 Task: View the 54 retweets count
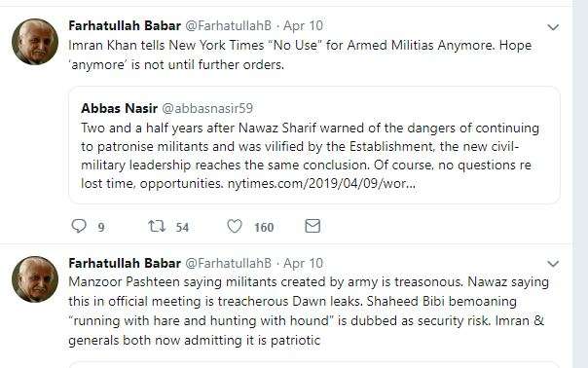[x=182, y=228]
